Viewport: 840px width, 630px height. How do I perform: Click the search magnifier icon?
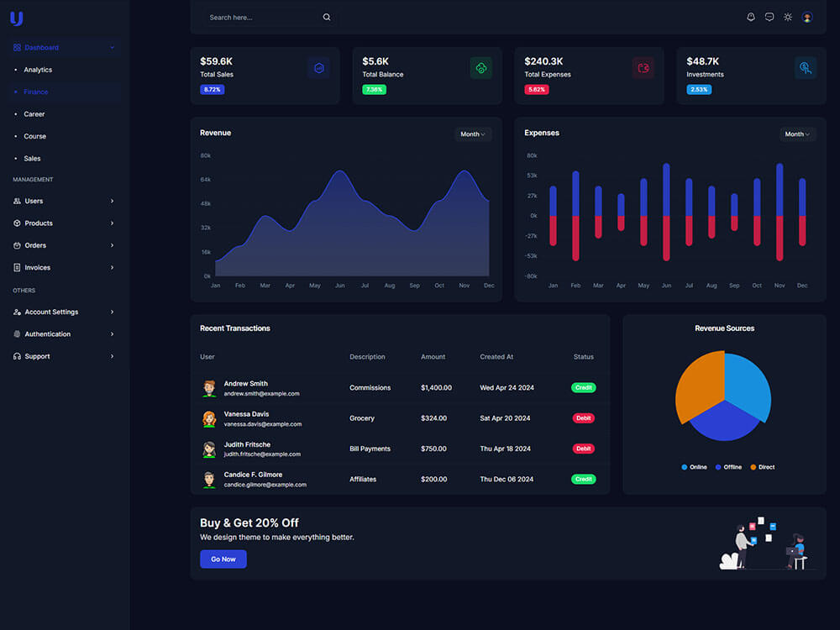pyautogui.click(x=326, y=17)
